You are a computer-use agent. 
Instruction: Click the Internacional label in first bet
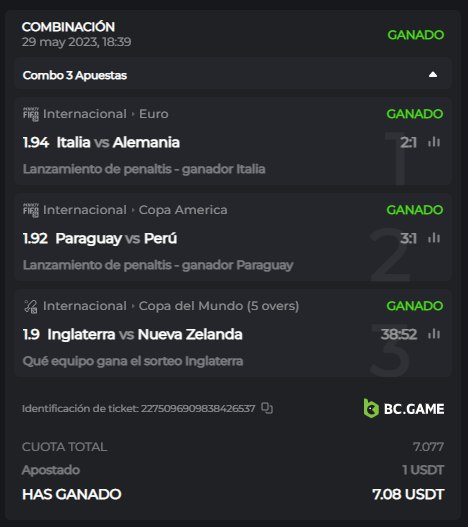(85, 114)
